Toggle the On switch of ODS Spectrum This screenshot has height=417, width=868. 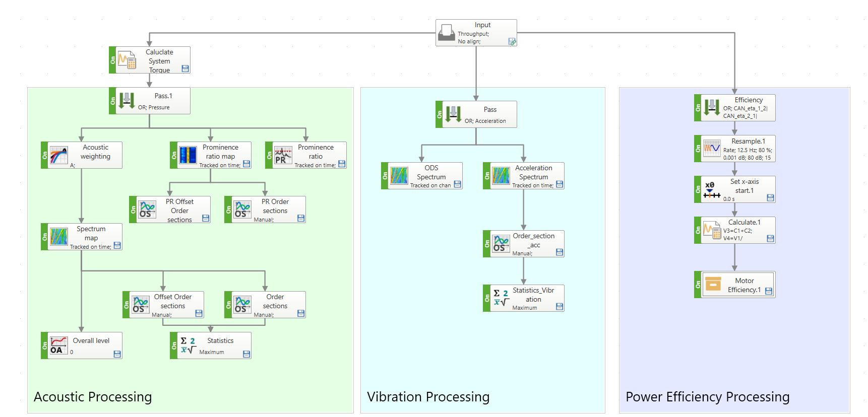pyautogui.click(x=385, y=176)
